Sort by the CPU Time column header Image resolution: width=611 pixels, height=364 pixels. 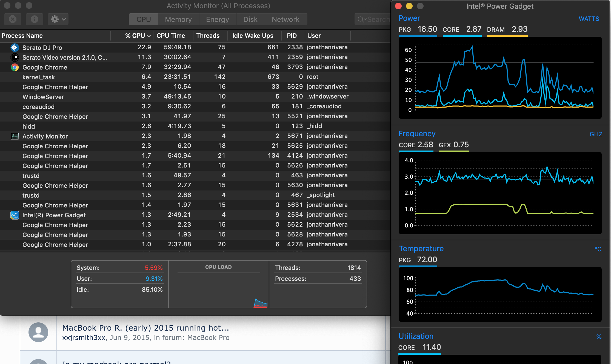click(171, 36)
